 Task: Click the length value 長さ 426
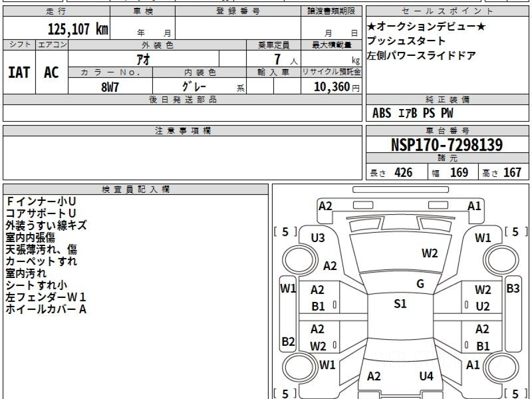coord(391,172)
